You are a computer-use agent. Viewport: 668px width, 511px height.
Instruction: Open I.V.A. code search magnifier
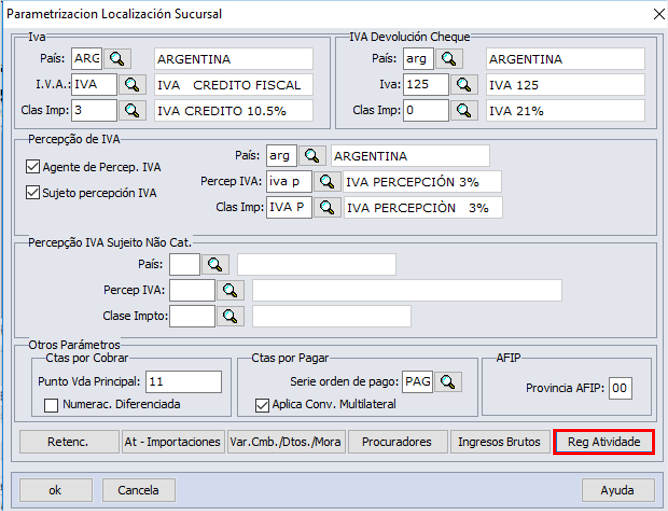[132, 85]
